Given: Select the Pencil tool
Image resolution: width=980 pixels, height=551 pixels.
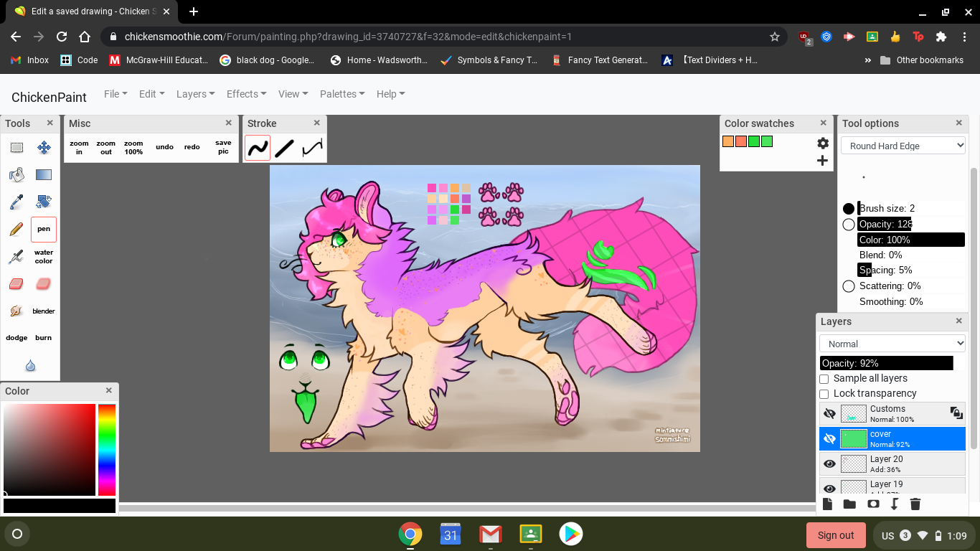Looking at the screenshot, I should pyautogui.click(x=17, y=229).
